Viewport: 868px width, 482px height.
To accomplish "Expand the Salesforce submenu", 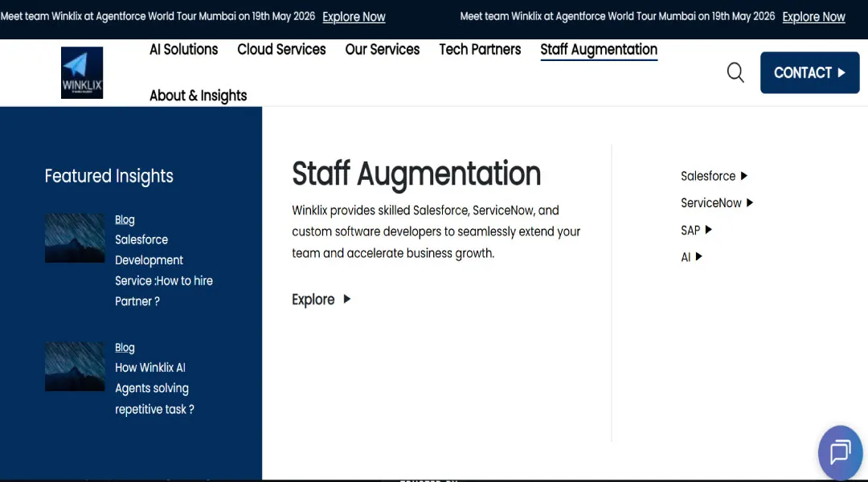I will point(714,176).
